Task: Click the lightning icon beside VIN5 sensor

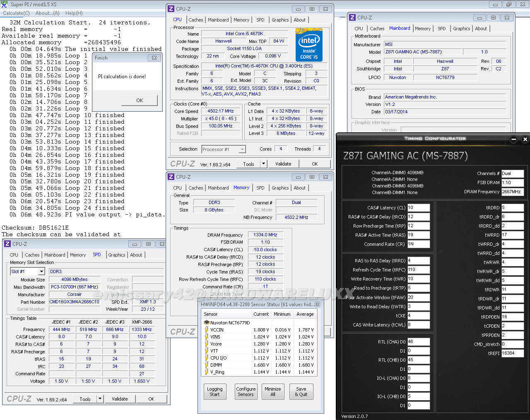Action: click(x=206, y=337)
